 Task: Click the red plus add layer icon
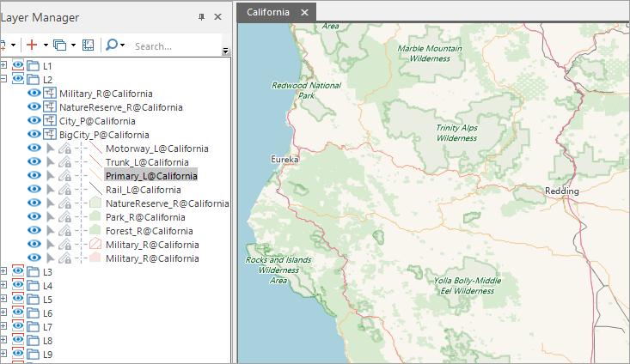point(32,45)
